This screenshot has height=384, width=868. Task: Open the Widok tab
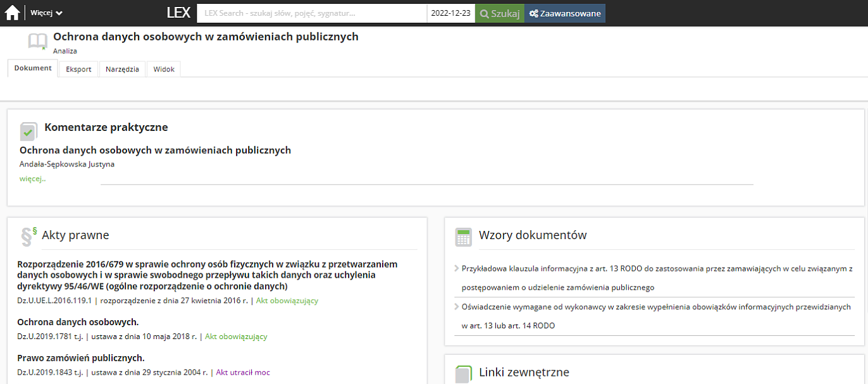click(x=164, y=70)
